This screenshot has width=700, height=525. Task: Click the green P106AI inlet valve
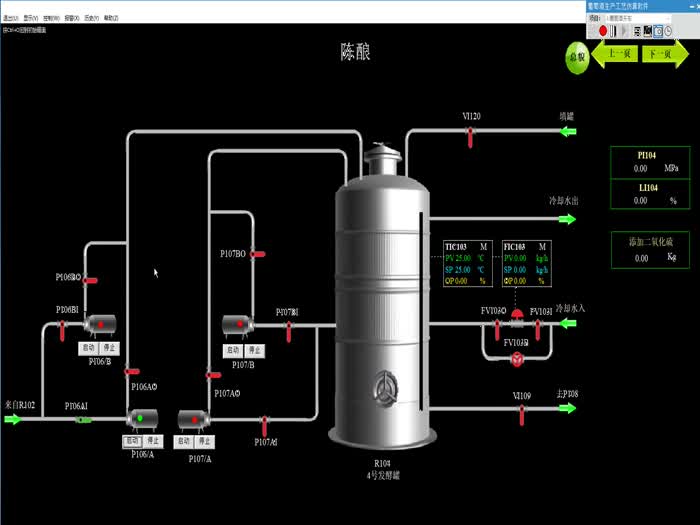[83, 419]
